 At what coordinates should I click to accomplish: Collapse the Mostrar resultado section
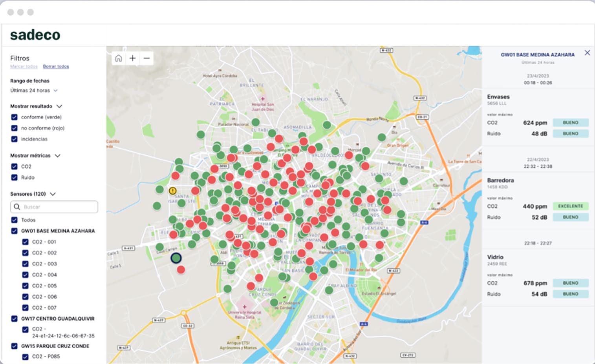[59, 106]
